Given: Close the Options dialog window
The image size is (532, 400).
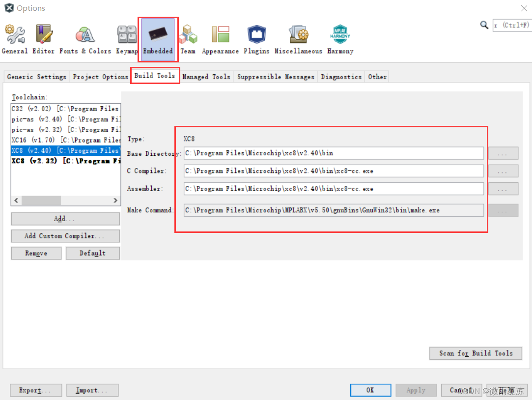Looking at the screenshot, I should click(524, 8).
